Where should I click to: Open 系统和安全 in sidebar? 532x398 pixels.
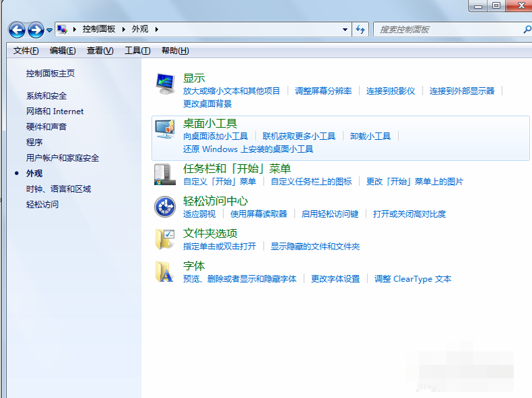[x=47, y=96]
